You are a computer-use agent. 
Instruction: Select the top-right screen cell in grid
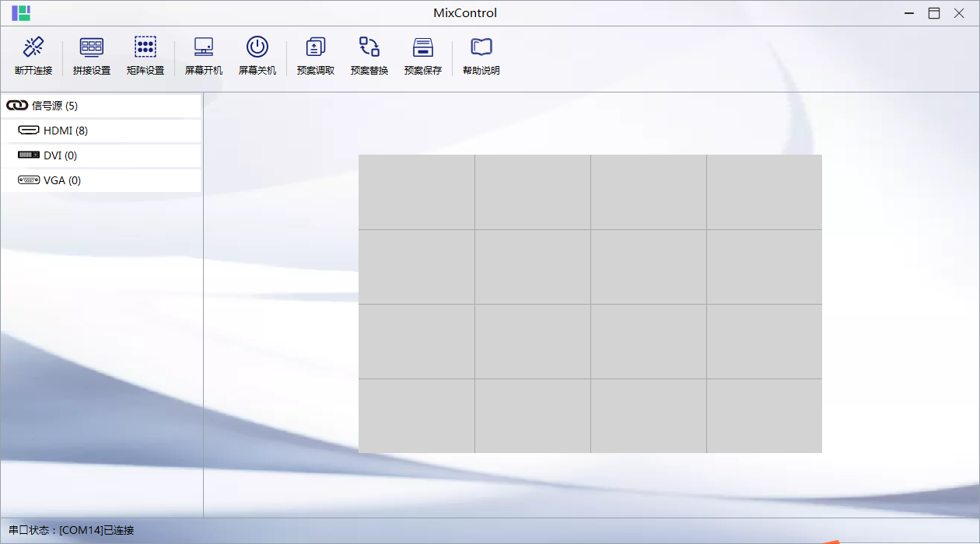pyautogui.click(x=764, y=192)
